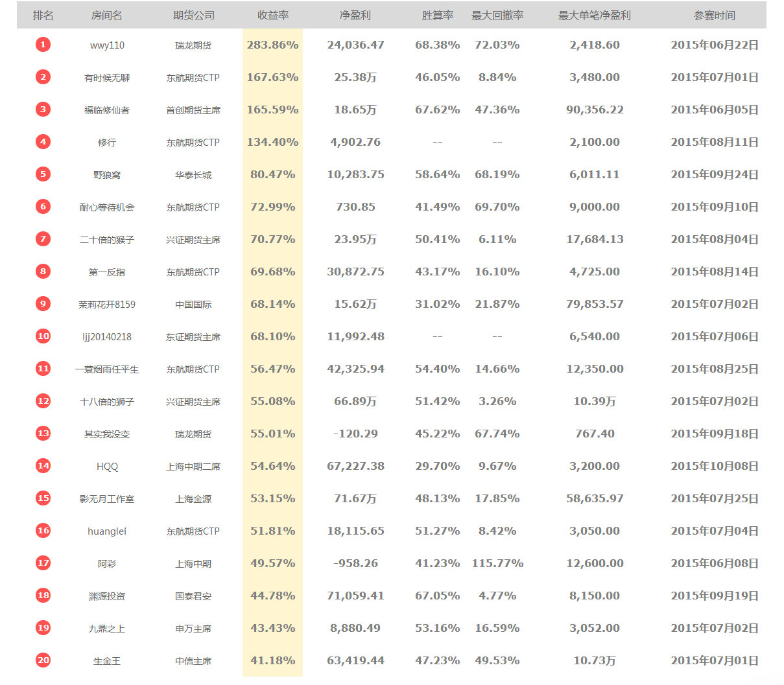
Task: Sort by the 收益率 column header
Action: coord(273,15)
